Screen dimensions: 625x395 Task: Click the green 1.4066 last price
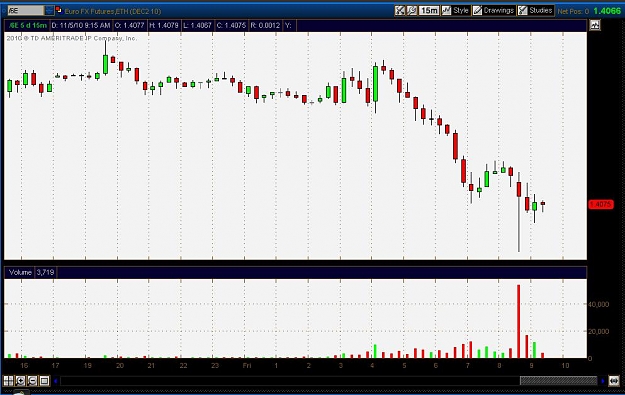pos(607,11)
